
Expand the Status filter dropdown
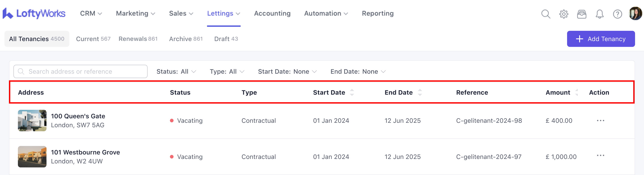(x=176, y=72)
